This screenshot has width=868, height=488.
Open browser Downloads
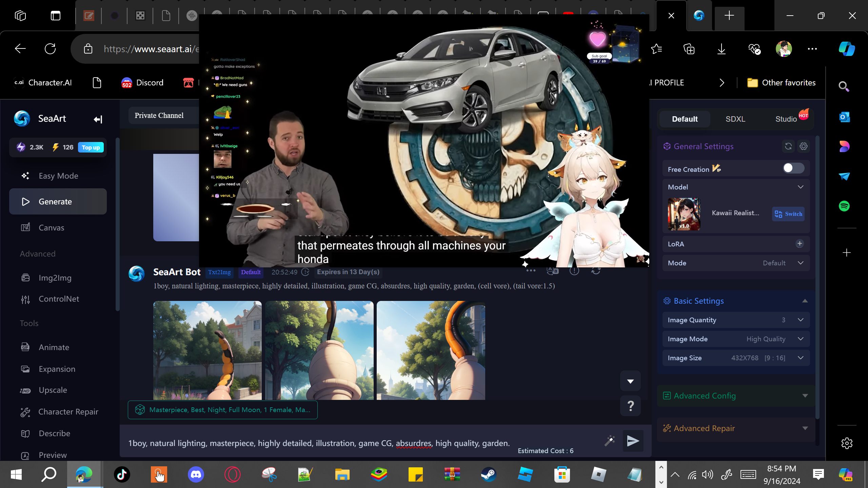[721, 49]
